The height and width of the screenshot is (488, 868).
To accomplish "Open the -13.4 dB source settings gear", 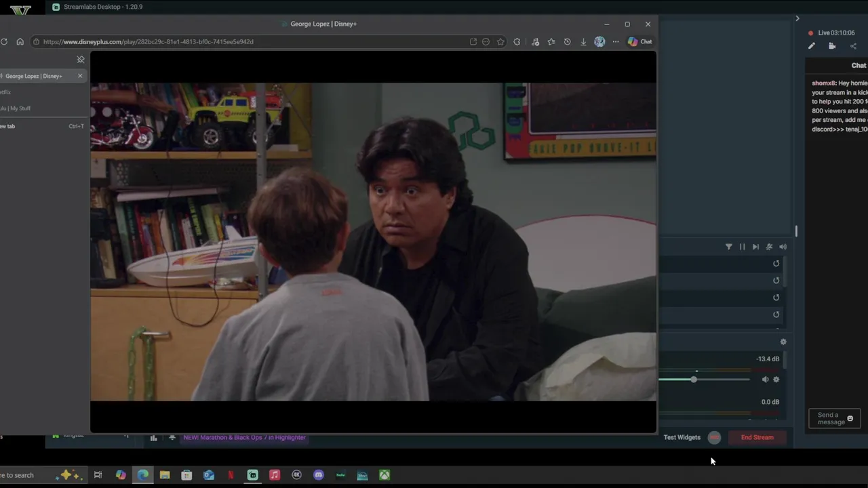I will click(x=776, y=380).
